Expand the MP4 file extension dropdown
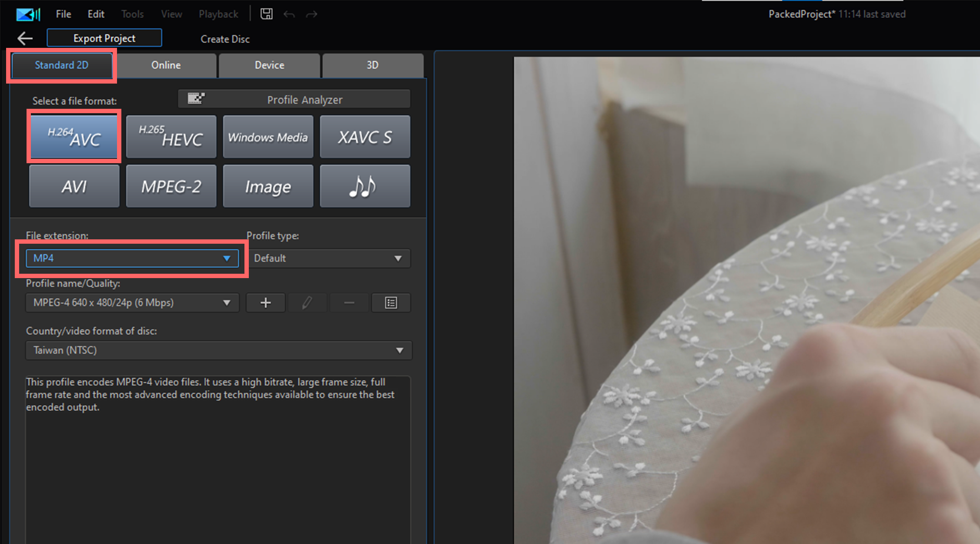The width and height of the screenshot is (980, 544). coord(132,258)
